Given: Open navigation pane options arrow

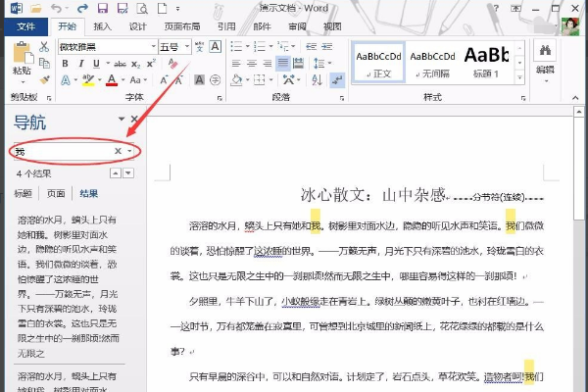Looking at the screenshot, I should [122, 119].
